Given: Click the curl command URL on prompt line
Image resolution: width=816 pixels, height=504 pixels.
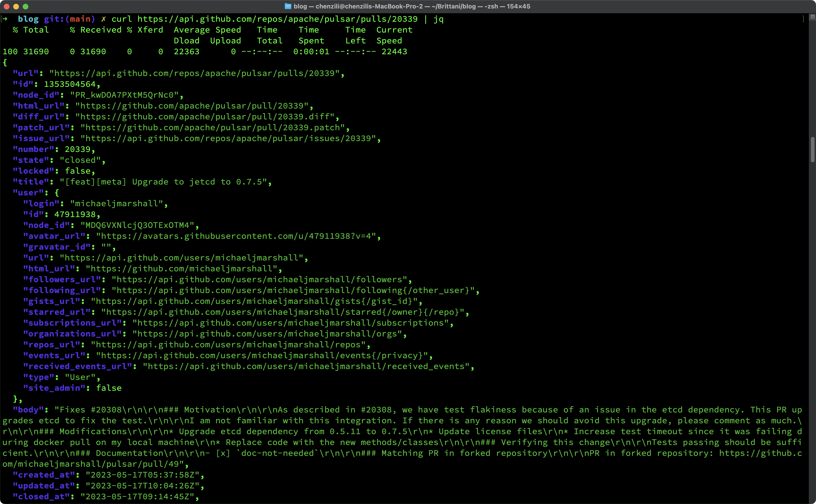Looking at the screenshot, I should 277,19.
